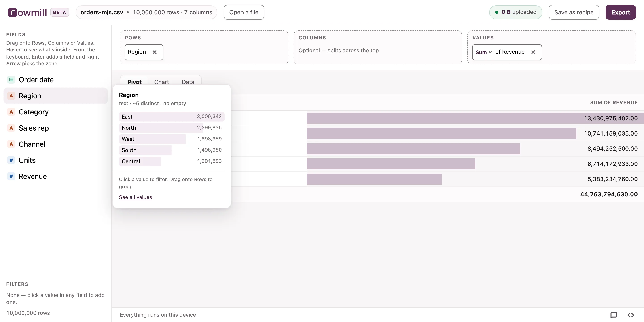Filter by Central in Region popup

point(172,161)
